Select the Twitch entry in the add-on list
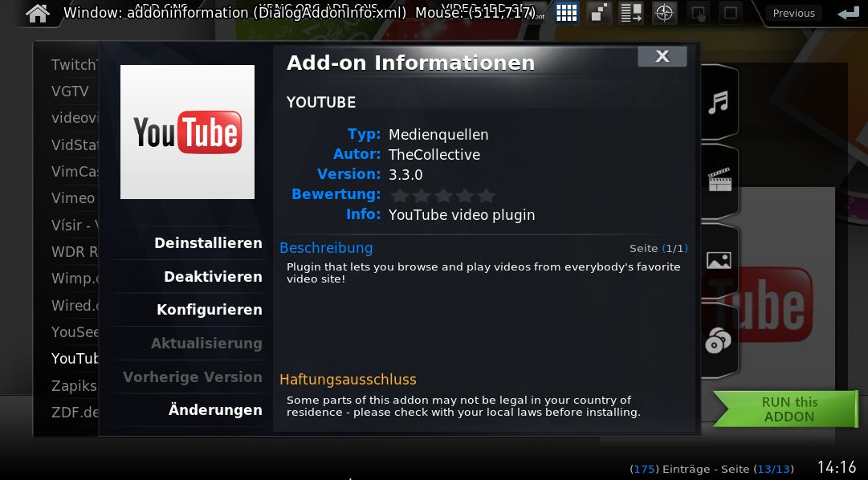The image size is (868, 480). click(x=74, y=65)
